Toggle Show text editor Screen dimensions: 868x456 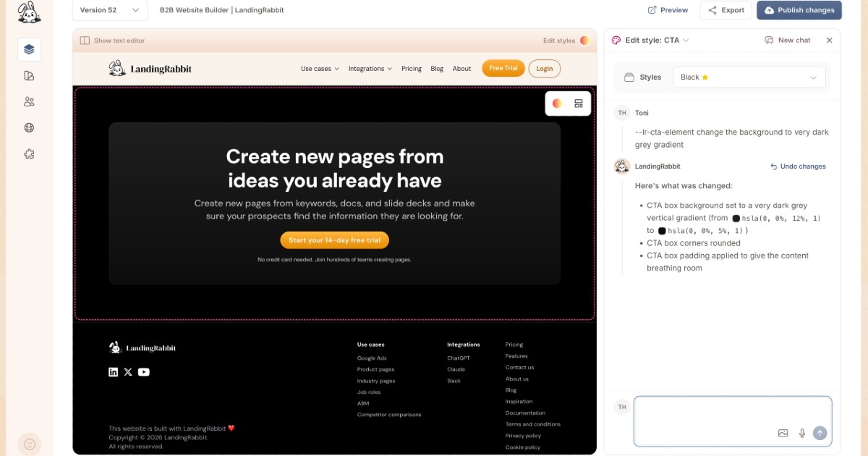point(112,41)
